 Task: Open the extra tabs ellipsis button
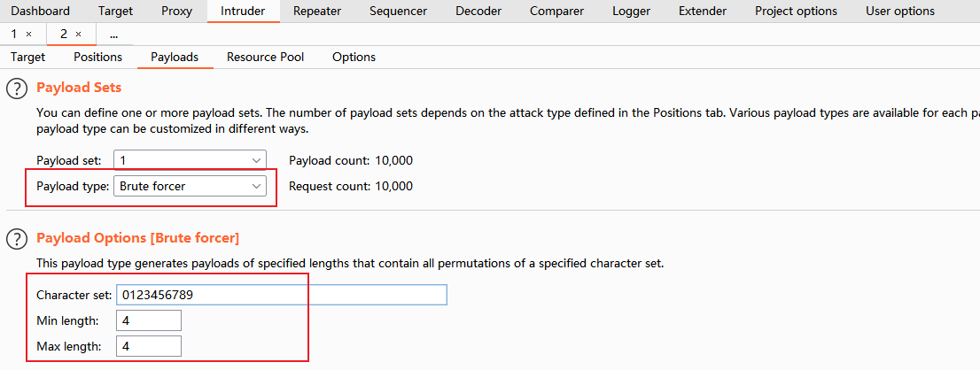(114, 34)
